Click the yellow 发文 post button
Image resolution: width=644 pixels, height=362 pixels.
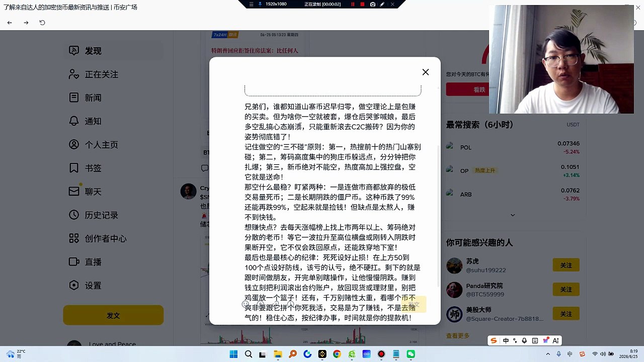coord(113,315)
